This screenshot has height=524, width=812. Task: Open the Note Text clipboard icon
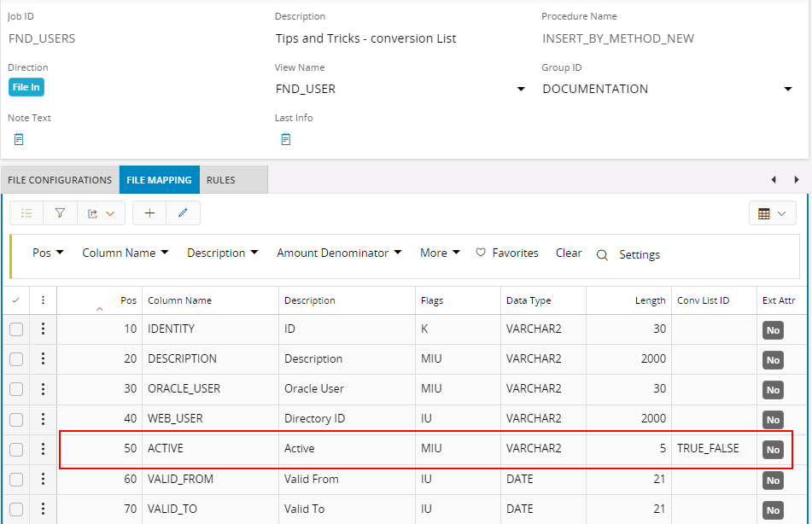tap(18, 138)
